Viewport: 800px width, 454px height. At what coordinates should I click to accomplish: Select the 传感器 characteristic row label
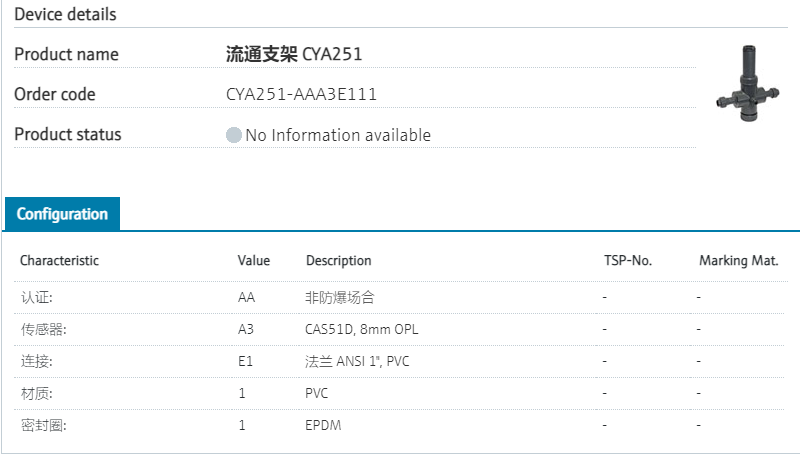tap(44, 329)
